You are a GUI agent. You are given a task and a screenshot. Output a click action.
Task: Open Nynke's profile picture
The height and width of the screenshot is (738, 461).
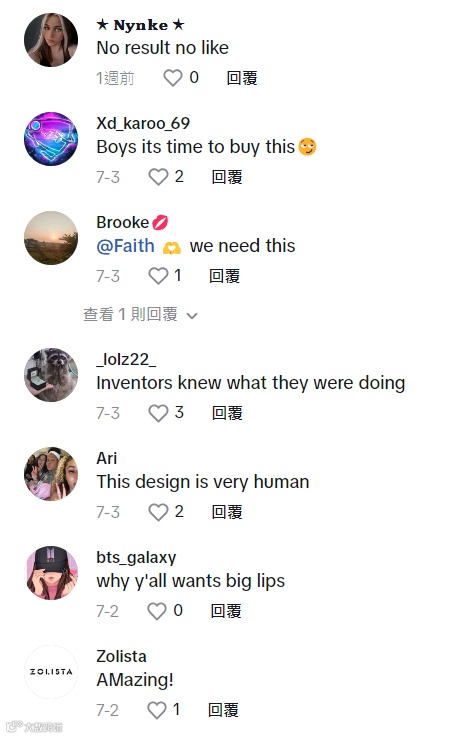pos(51,40)
